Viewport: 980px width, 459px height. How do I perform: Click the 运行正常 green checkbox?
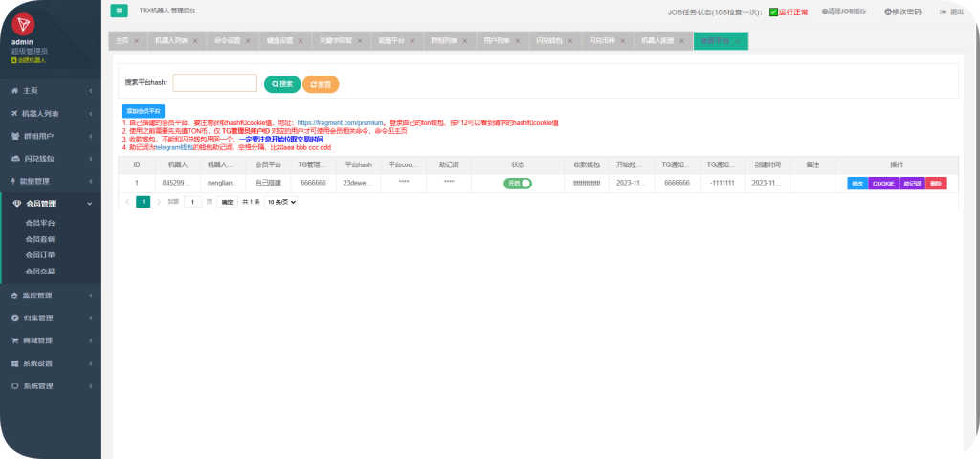(x=773, y=11)
